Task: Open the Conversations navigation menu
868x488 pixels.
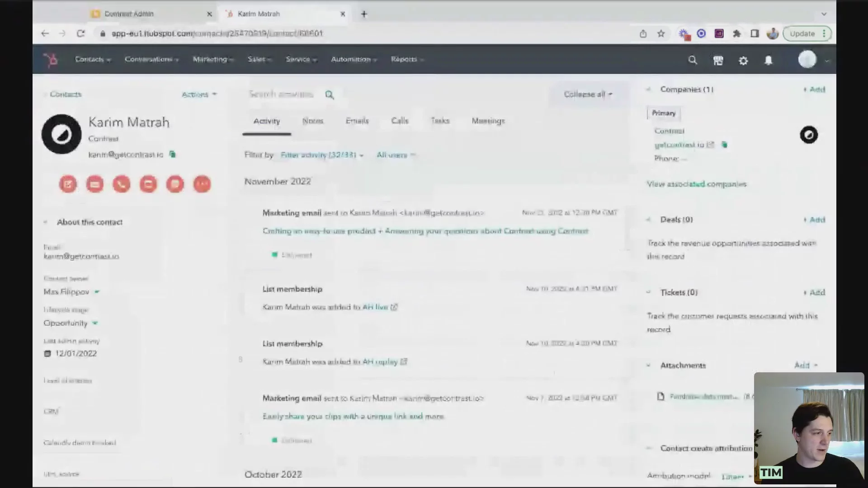Action: (x=152, y=59)
